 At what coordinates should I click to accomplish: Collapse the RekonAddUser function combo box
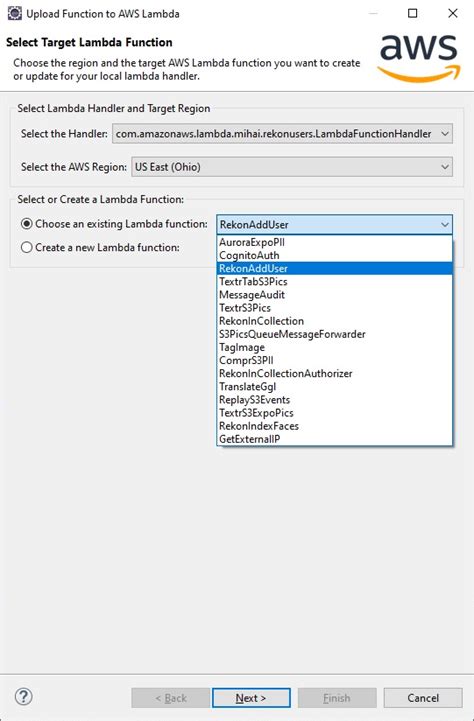[335, 224]
